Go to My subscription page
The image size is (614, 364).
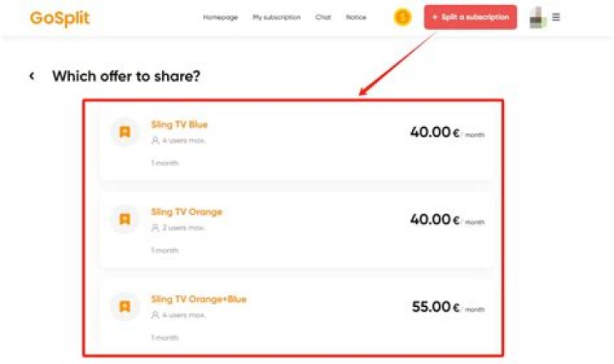coord(276,17)
